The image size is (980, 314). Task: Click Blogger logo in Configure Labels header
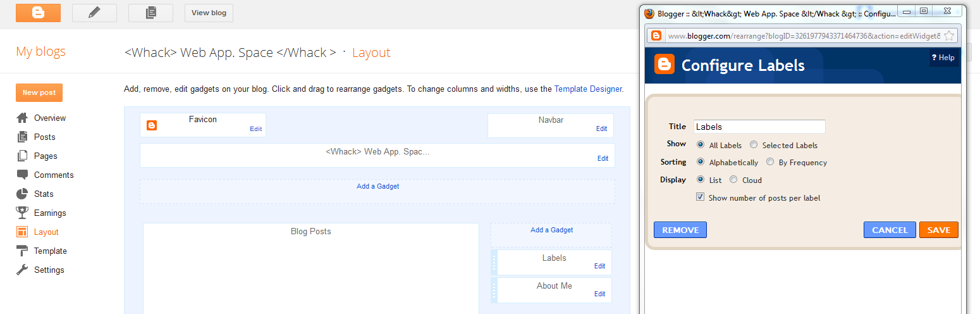click(664, 65)
